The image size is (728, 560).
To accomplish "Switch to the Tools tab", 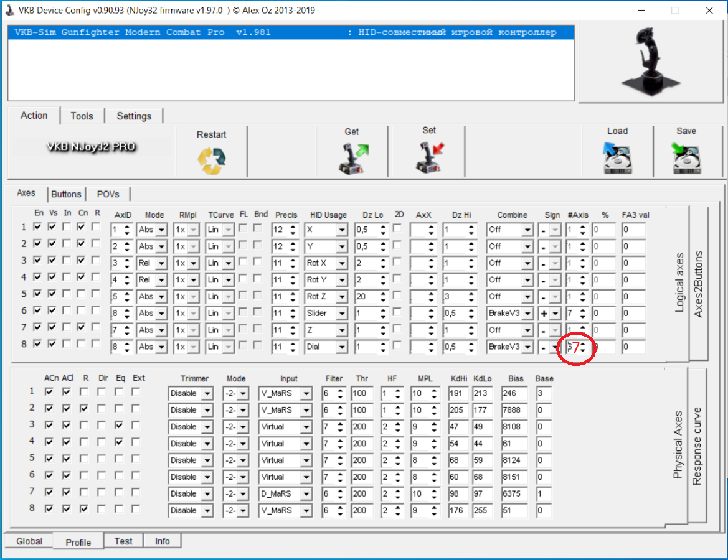I will click(82, 116).
